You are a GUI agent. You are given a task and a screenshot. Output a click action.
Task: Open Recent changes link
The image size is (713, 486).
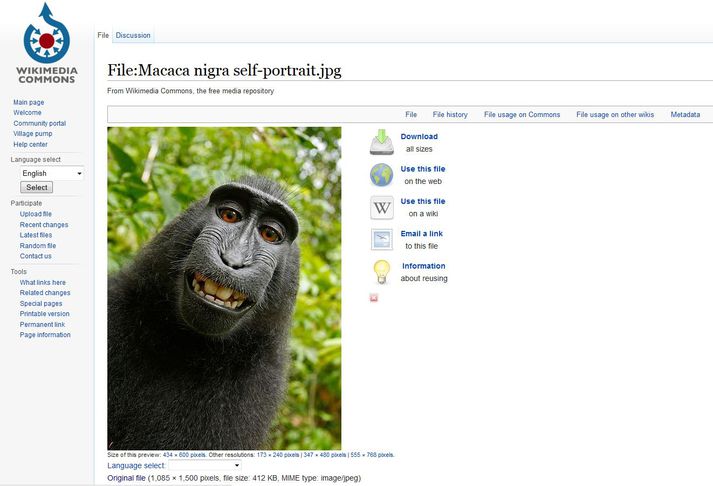pyautogui.click(x=44, y=225)
